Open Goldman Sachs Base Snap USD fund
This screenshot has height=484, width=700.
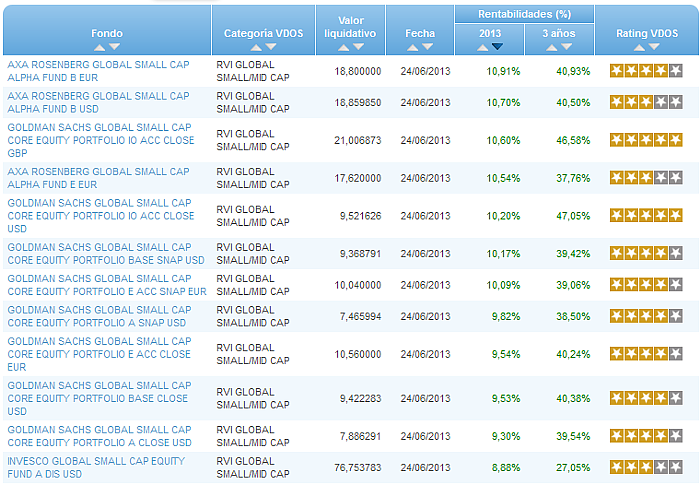[106, 254]
